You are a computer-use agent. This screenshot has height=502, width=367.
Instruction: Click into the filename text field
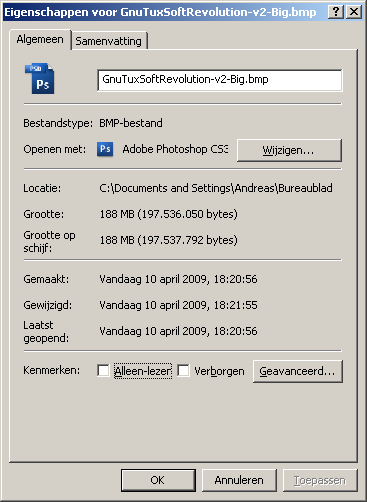point(220,80)
